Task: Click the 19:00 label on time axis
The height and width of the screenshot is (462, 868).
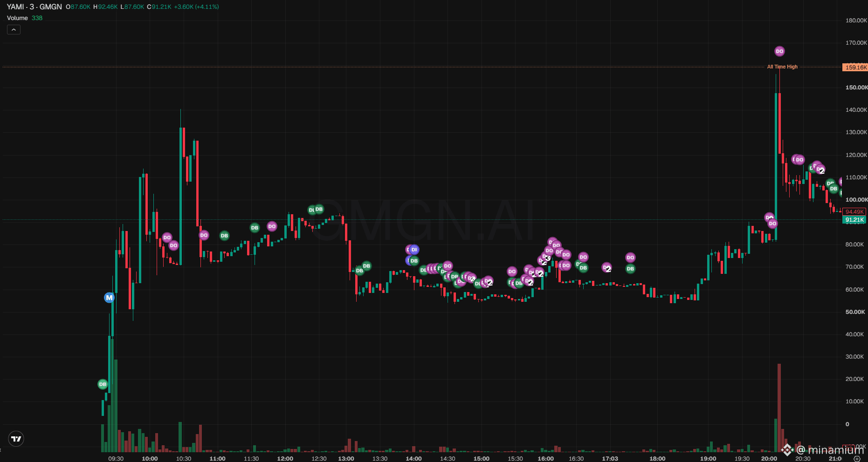Action: click(708, 459)
